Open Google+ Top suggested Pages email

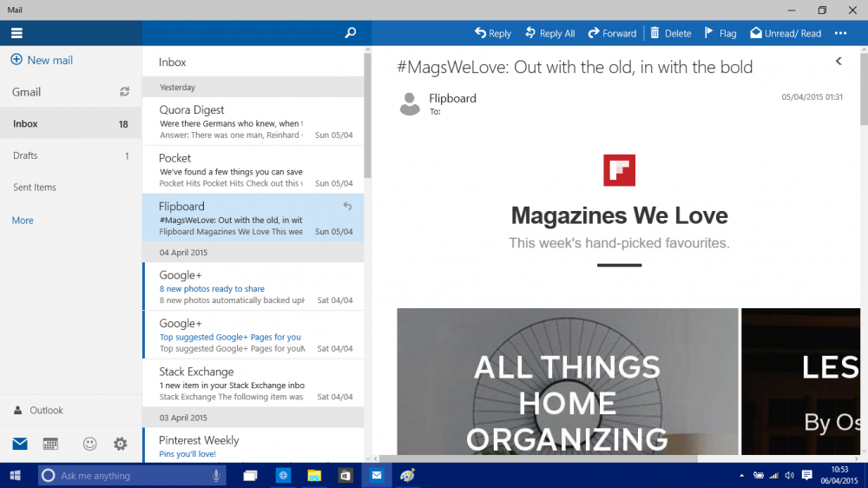(253, 334)
